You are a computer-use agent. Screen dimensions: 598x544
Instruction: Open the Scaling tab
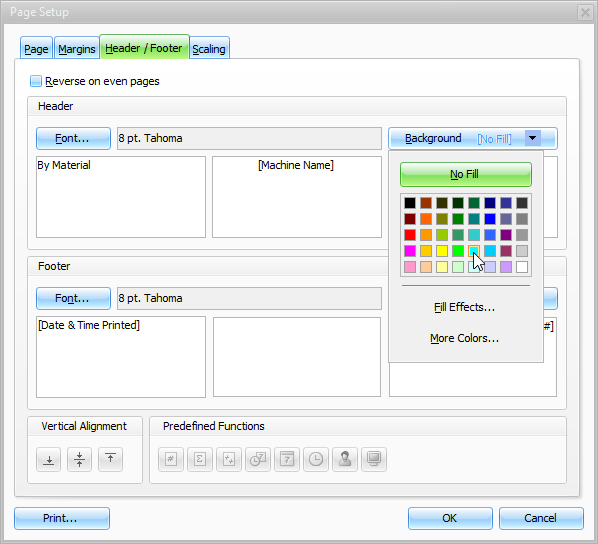pyautogui.click(x=209, y=48)
